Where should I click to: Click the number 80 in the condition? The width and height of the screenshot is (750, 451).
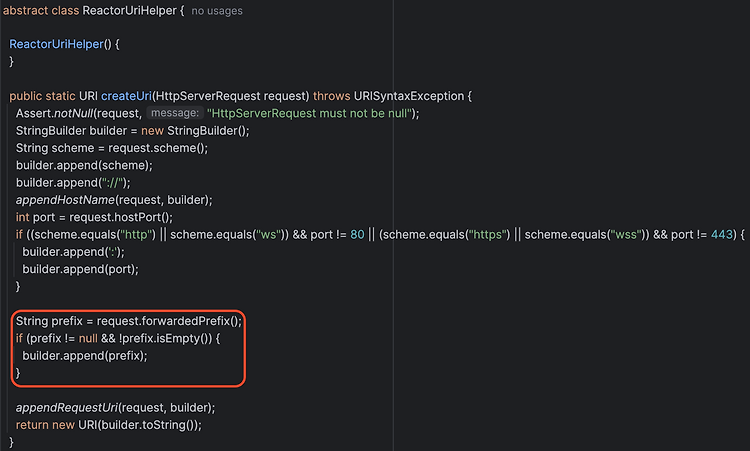pos(357,234)
